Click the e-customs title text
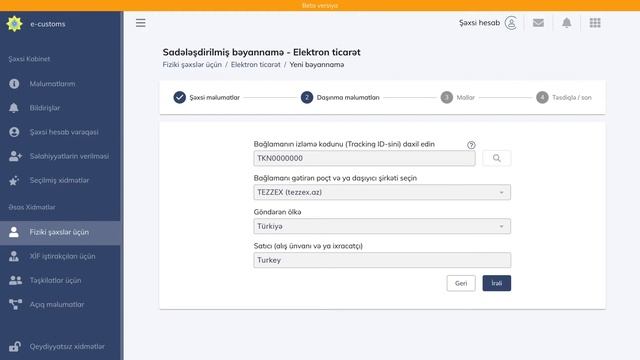The image size is (640, 360). [x=47, y=24]
